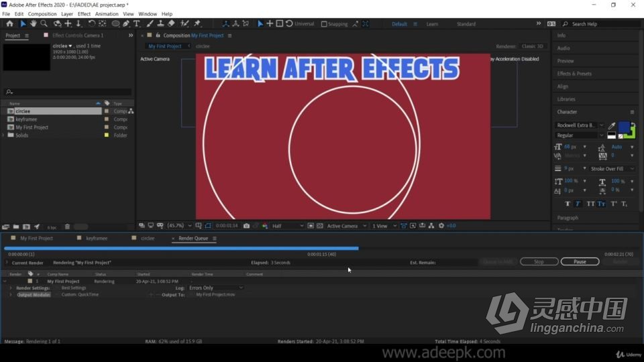Toggle Faux Italic text style

(x=578, y=204)
